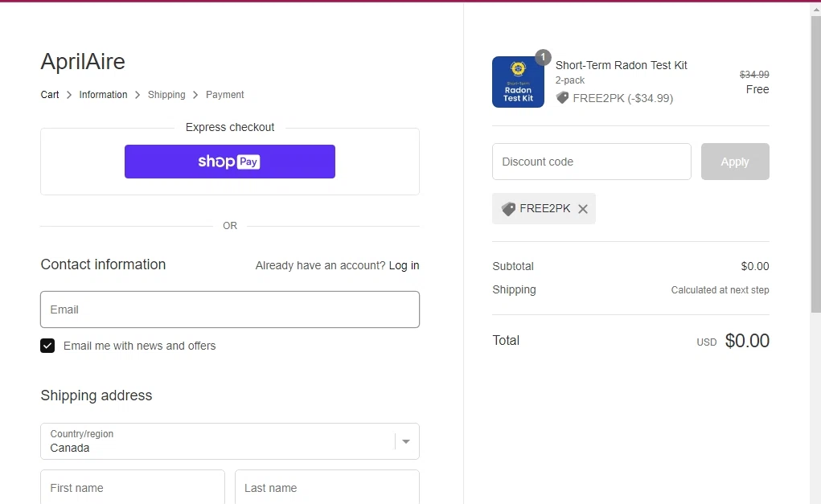Click the Express checkout label

tap(230, 127)
